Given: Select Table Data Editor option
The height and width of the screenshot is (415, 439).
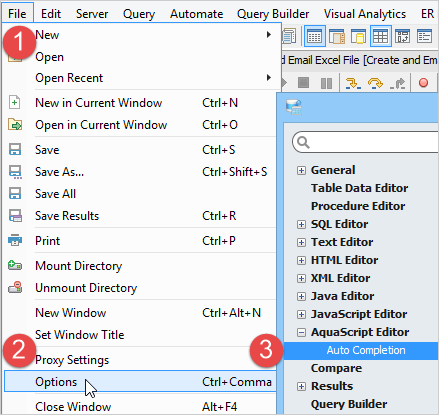Looking at the screenshot, I should click(x=359, y=188).
